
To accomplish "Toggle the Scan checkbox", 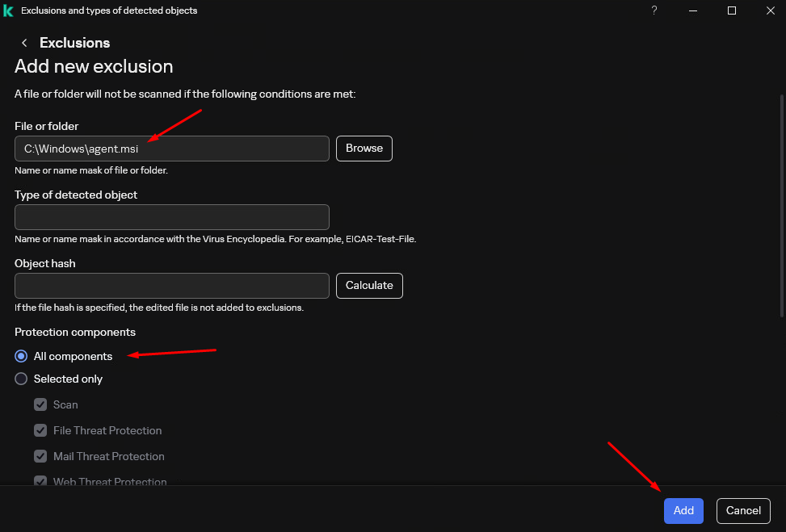I will click(40, 404).
